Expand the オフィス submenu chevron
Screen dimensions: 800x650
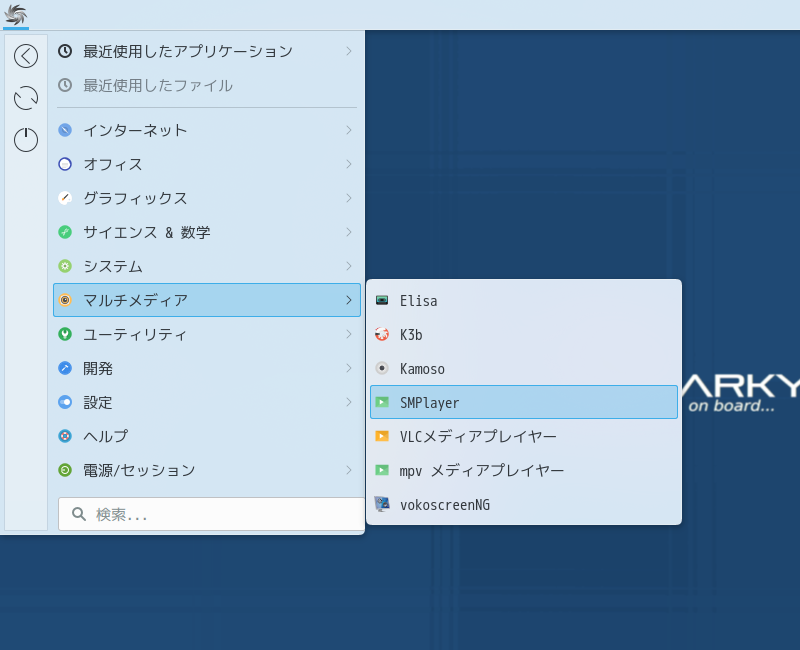click(x=349, y=164)
